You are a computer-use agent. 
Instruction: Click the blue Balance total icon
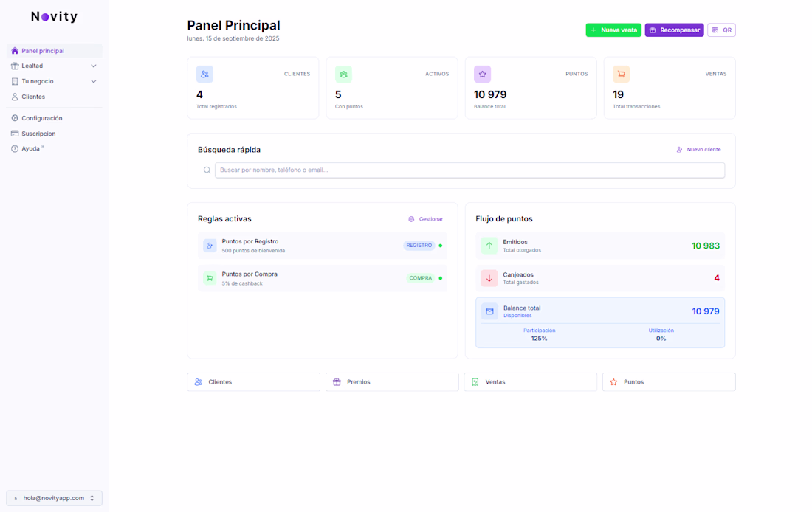(489, 311)
